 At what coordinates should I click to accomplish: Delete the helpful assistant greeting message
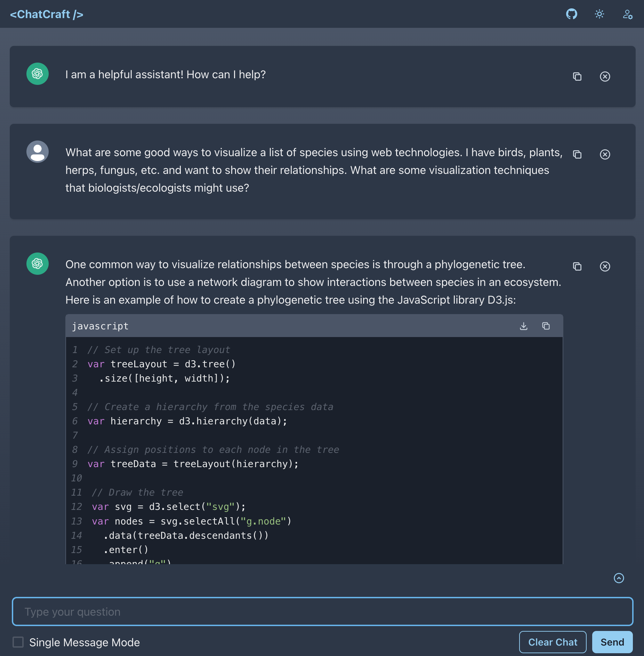tap(605, 77)
